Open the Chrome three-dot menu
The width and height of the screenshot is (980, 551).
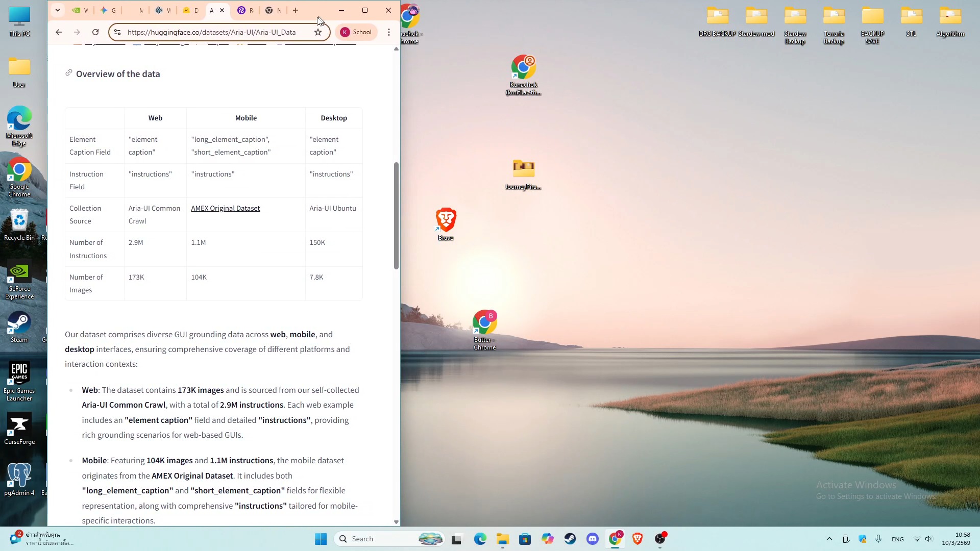[x=389, y=32]
